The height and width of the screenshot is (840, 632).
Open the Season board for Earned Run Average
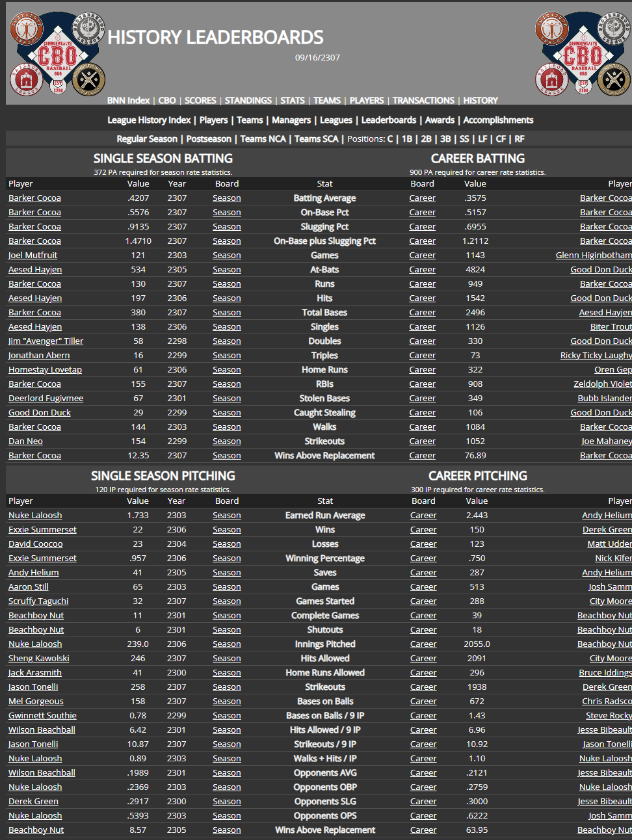click(x=226, y=516)
